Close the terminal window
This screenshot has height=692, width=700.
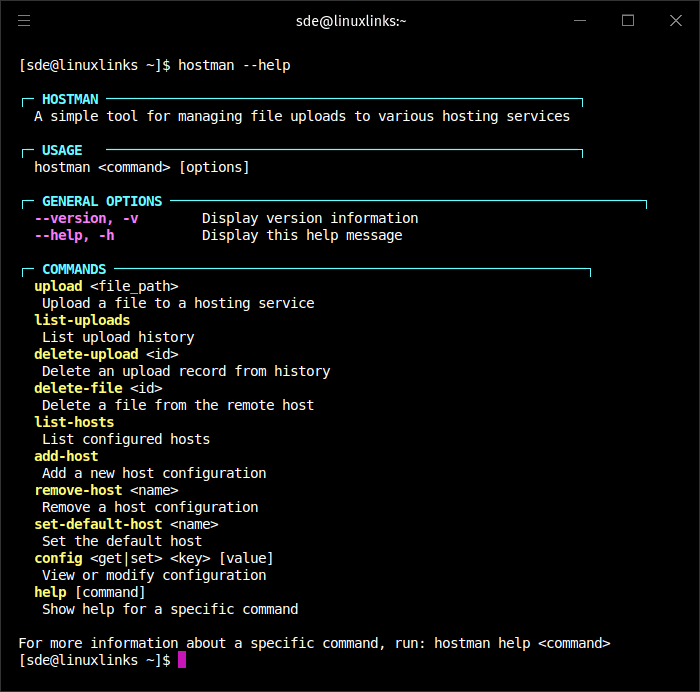(x=675, y=21)
